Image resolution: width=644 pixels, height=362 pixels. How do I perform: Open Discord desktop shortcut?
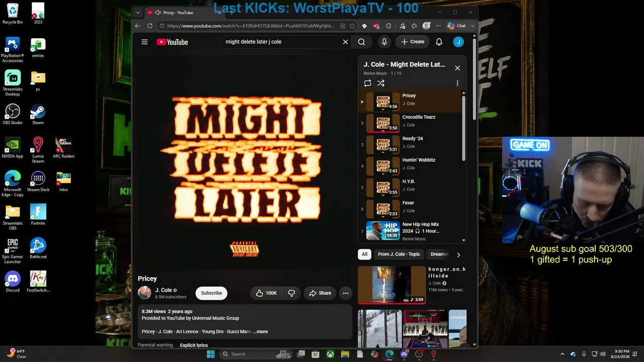click(x=13, y=282)
